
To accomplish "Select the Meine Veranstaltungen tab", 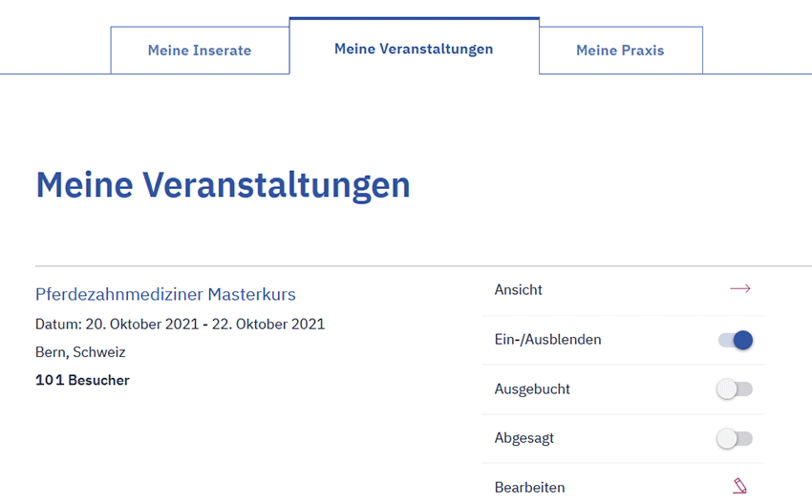I will pyautogui.click(x=414, y=49).
